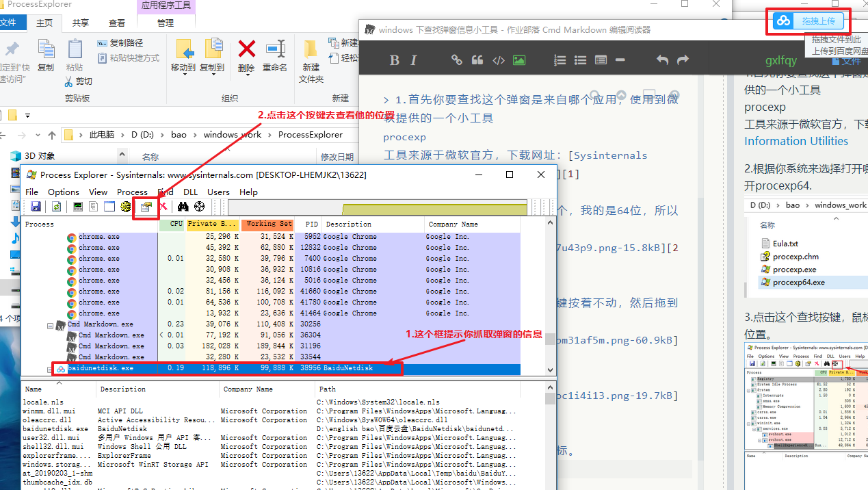This screenshot has height=490, width=868.
Task: Insert blockquote via Cmd Markdown quote icon
Action: (477, 60)
